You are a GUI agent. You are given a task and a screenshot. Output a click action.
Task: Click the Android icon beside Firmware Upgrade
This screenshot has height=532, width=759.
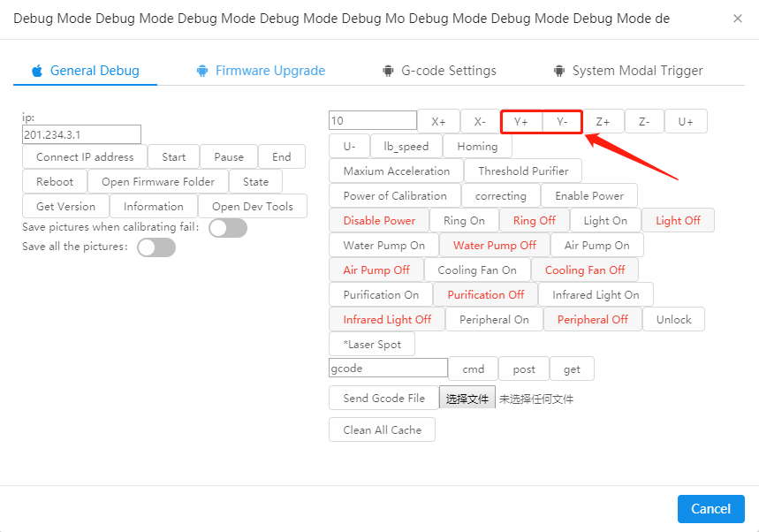pyautogui.click(x=205, y=70)
